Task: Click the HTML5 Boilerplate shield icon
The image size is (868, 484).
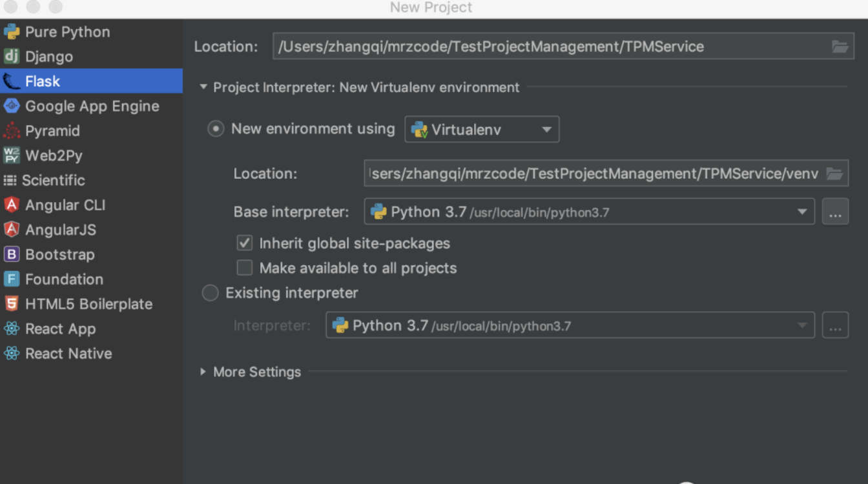Action: point(11,304)
